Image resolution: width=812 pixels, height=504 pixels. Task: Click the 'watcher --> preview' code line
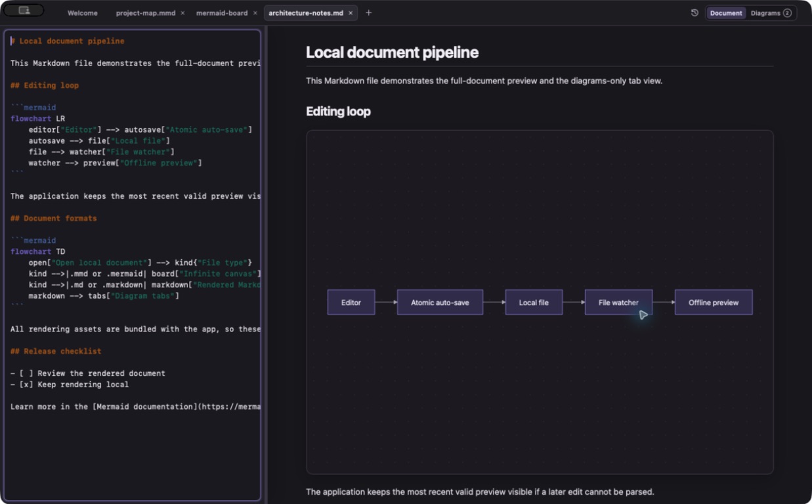click(115, 163)
